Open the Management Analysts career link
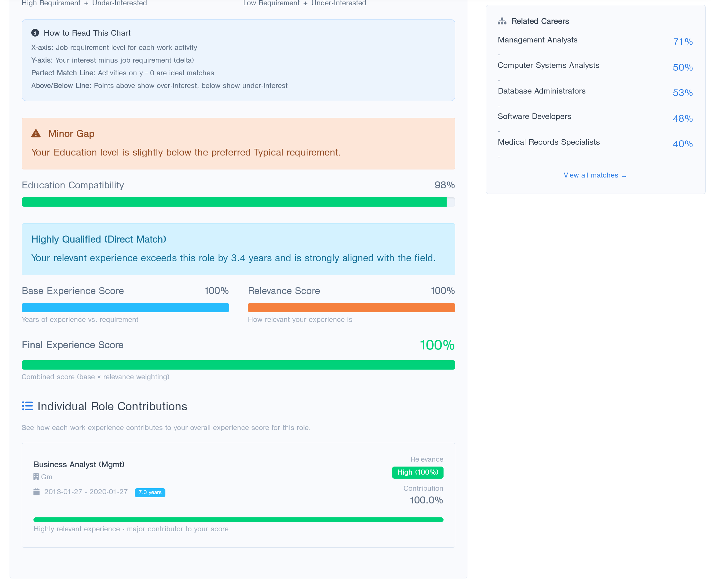 pyautogui.click(x=537, y=40)
